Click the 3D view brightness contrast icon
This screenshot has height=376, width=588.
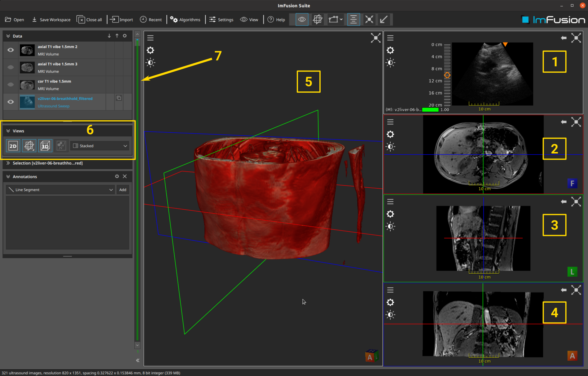[150, 63]
